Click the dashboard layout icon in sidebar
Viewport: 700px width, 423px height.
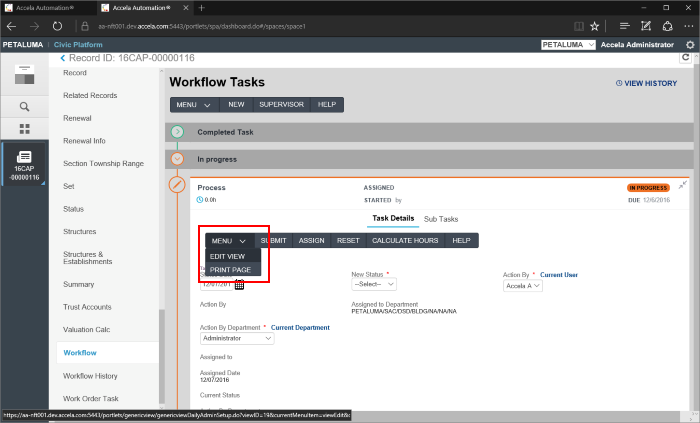click(24, 77)
